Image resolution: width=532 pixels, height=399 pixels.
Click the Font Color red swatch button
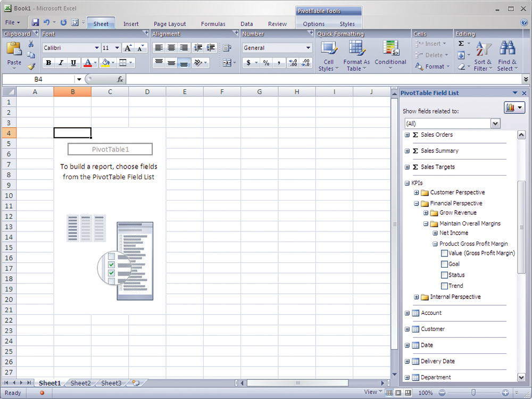88,63
